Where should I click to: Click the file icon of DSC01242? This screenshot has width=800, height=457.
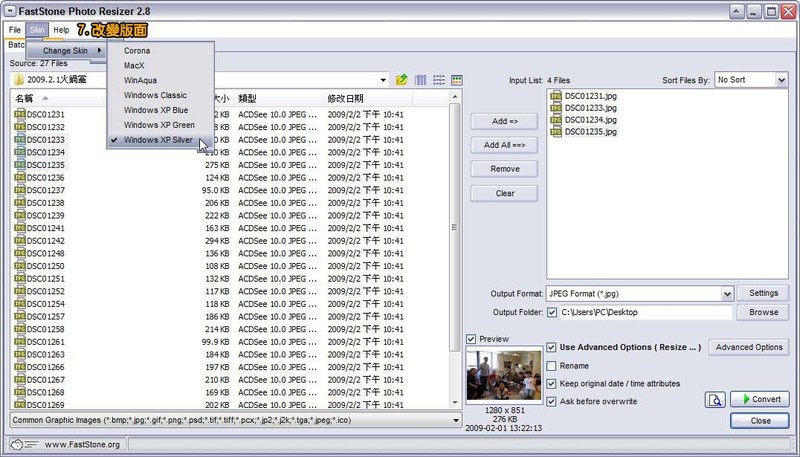pos(20,240)
